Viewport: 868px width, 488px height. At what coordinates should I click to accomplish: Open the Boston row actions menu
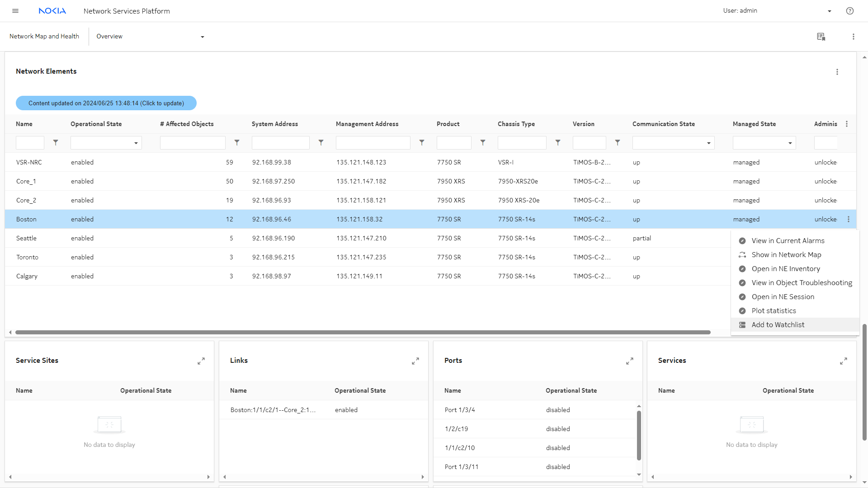[x=848, y=219]
